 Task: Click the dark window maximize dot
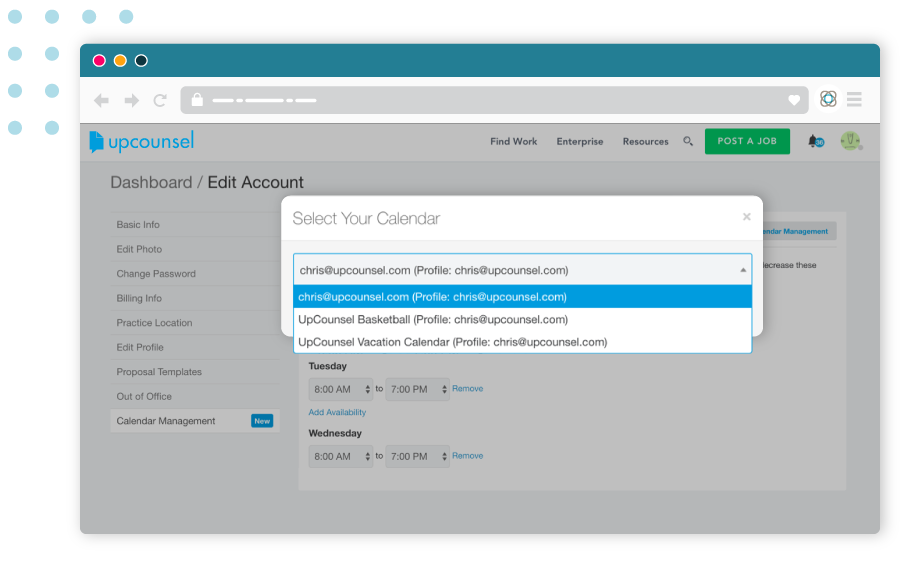click(141, 60)
